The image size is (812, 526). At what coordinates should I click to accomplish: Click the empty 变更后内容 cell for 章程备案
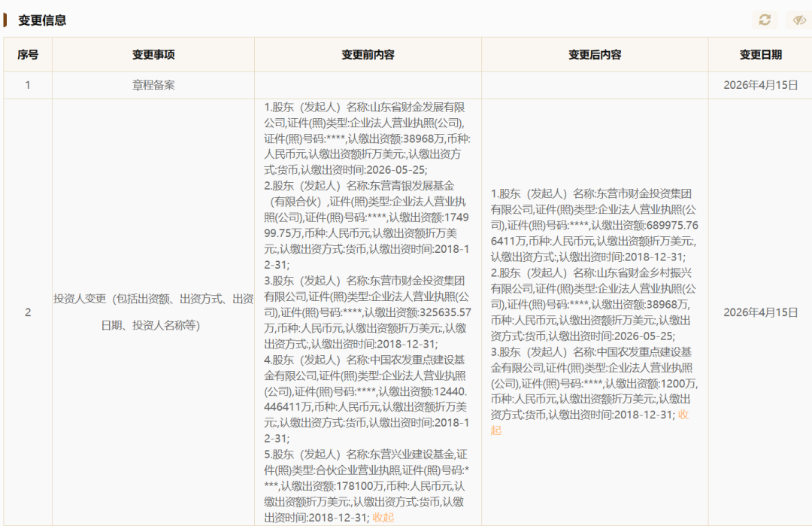595,85
